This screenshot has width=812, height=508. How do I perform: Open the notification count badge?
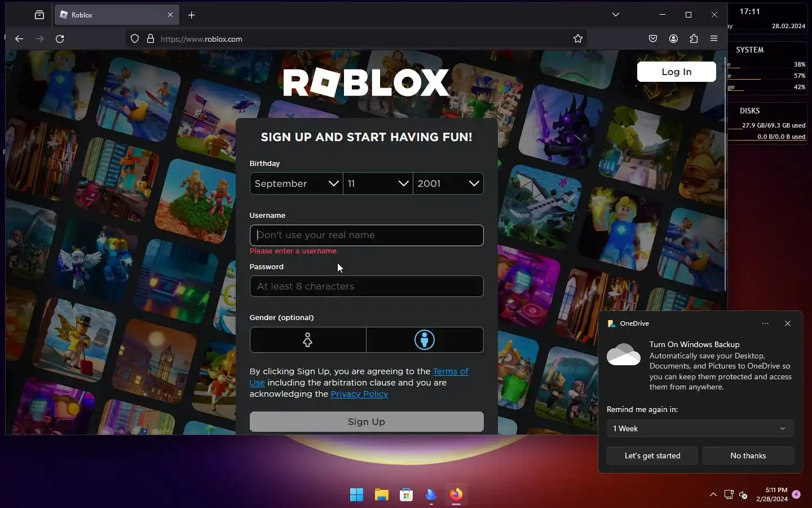pyautogui.click(x=796, y=494)
